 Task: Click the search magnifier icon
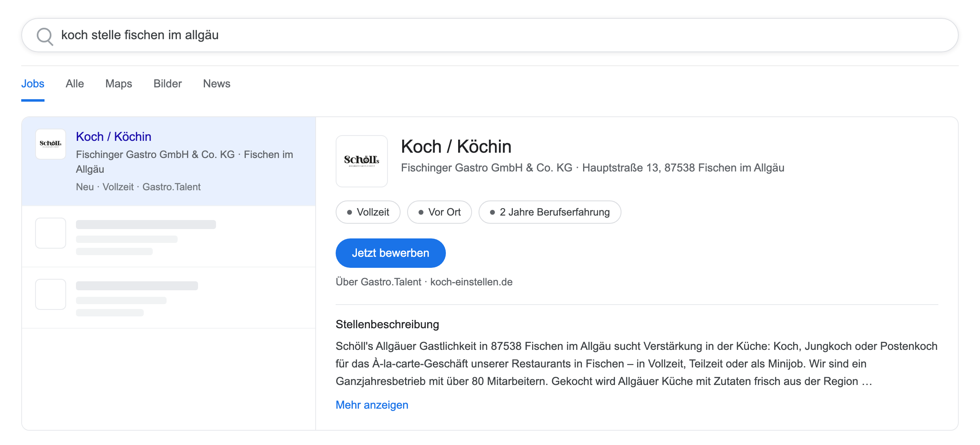tap(45, 36)
